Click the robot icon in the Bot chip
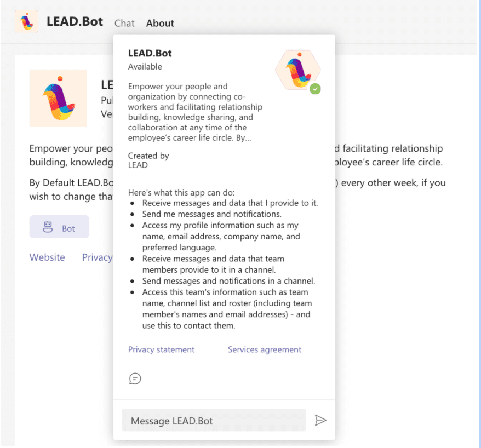 pos(48,227)
